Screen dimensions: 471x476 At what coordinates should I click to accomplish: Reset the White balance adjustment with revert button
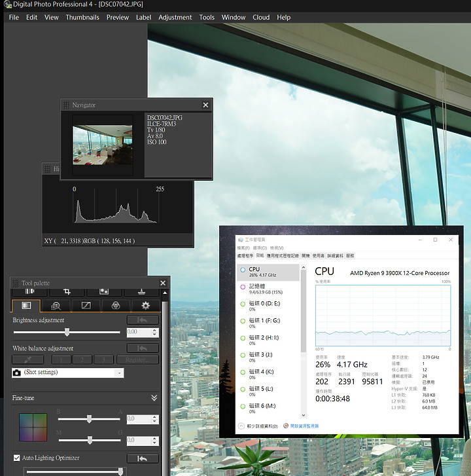(x=143, y=348)
